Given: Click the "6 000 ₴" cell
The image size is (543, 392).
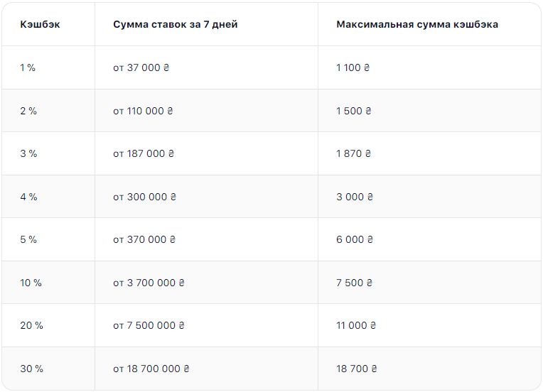Looking at the screenshot, I should point(355,239).
